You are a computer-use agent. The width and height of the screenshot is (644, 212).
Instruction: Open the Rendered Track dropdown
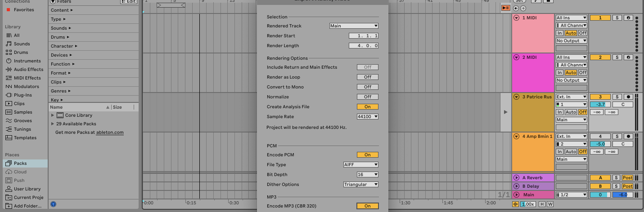pyautogui.click(x=354, y=26)
